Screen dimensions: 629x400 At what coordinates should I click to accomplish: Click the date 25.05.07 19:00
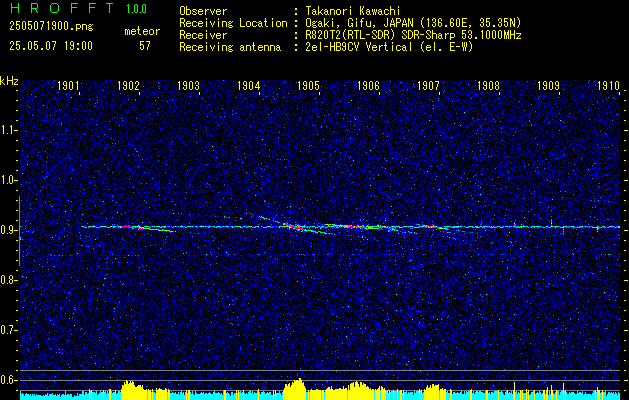(x=51, y=46)
